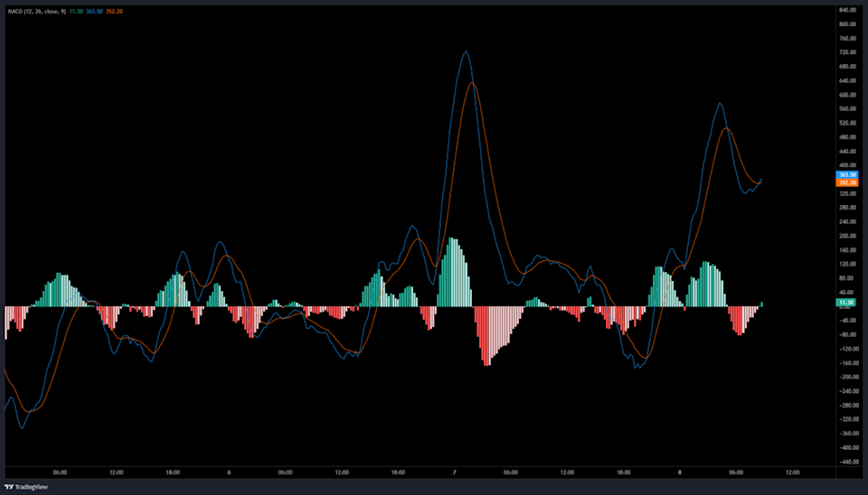Click the 600.00 scale value

coord(847,95)
